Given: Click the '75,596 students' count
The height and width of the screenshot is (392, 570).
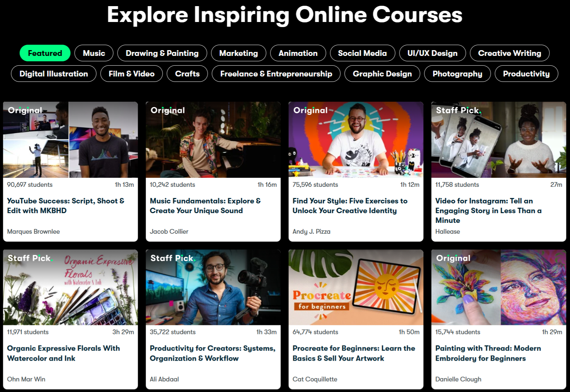Looking at the screenshot, I should [315, 185].
